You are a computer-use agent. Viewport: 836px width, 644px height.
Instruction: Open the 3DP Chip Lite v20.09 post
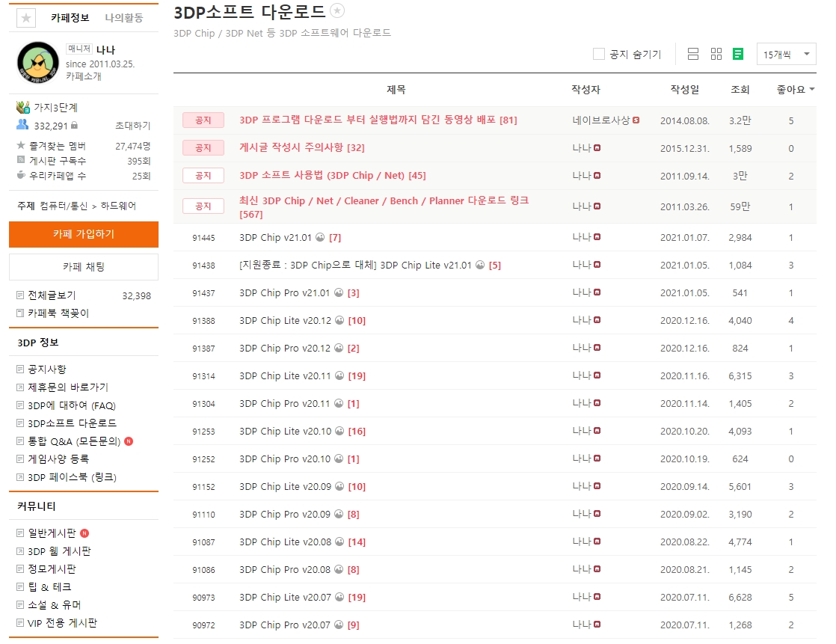click(285, 487)
